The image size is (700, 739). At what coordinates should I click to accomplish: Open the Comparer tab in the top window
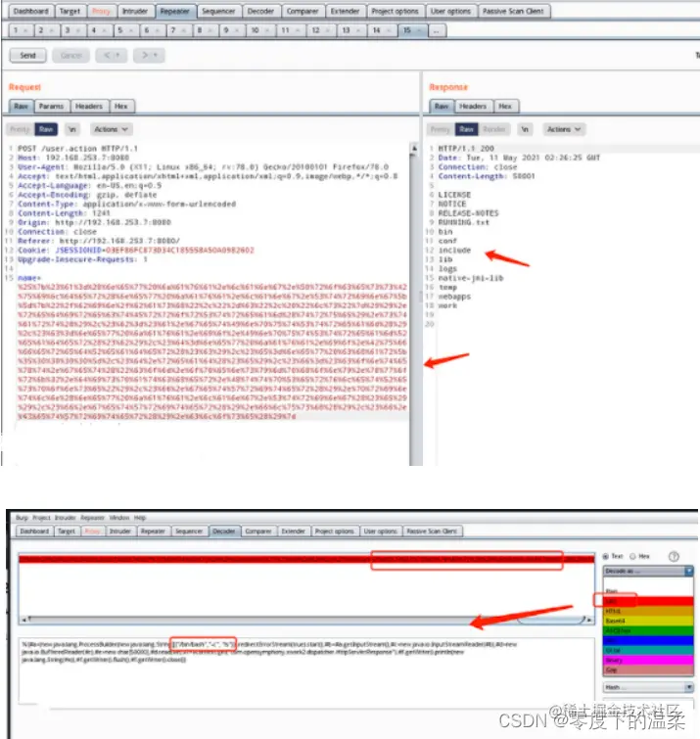(303, 11)
